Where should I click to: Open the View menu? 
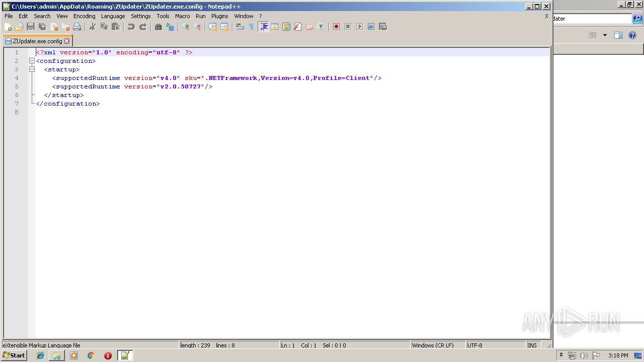pyautogui.click(x=62, y=16)
